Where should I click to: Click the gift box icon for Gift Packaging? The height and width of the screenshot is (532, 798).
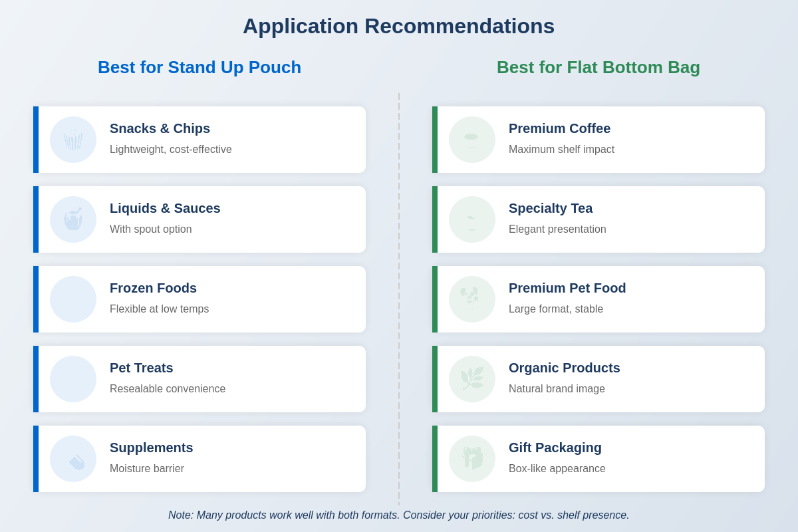tap(472, 459)
